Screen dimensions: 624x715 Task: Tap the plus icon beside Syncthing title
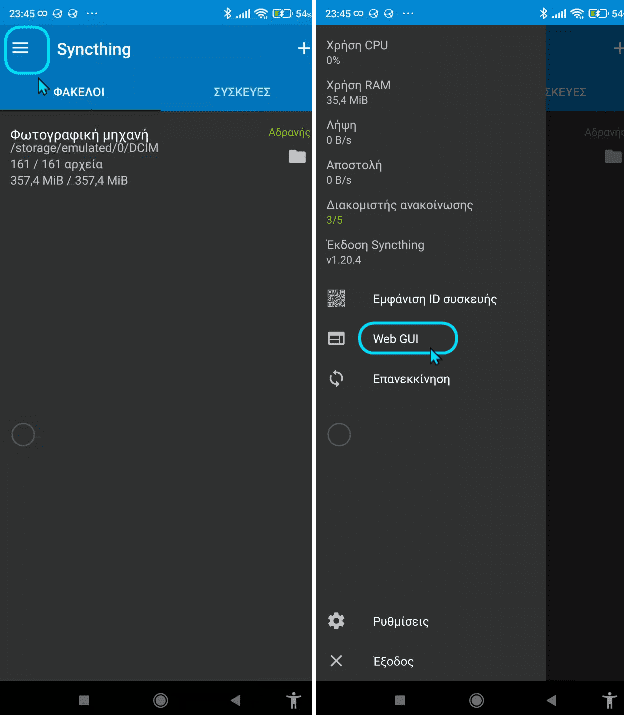click(304, 48)
